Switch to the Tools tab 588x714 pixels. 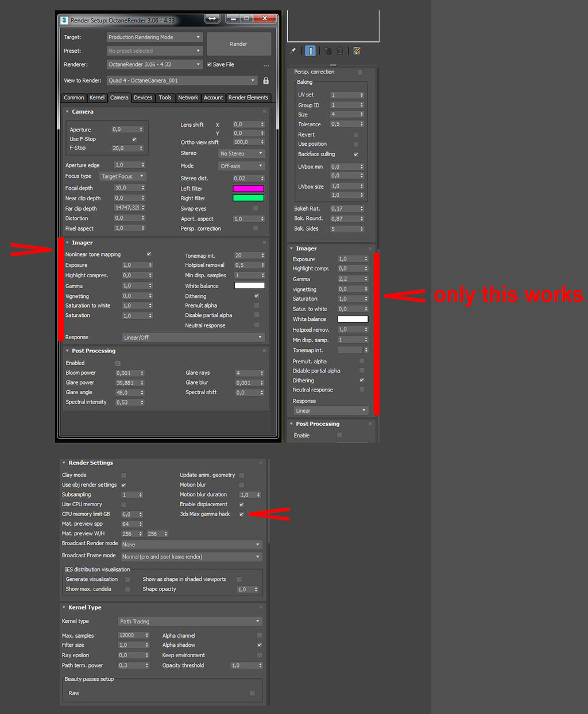[x=165, y=98]
